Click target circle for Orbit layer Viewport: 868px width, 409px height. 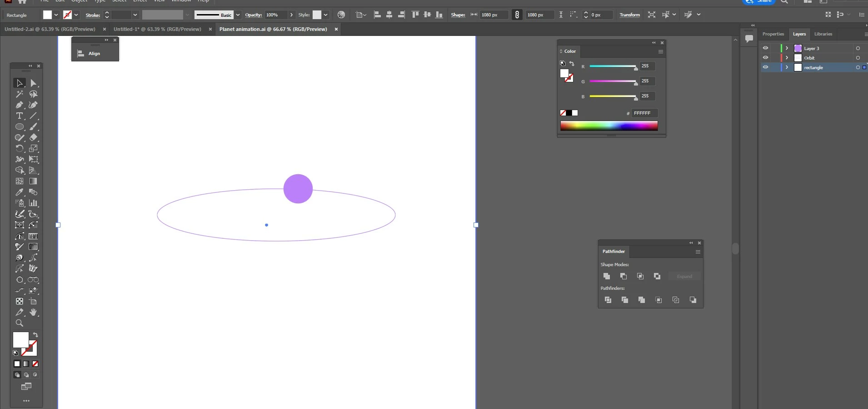tap(858, 58)
